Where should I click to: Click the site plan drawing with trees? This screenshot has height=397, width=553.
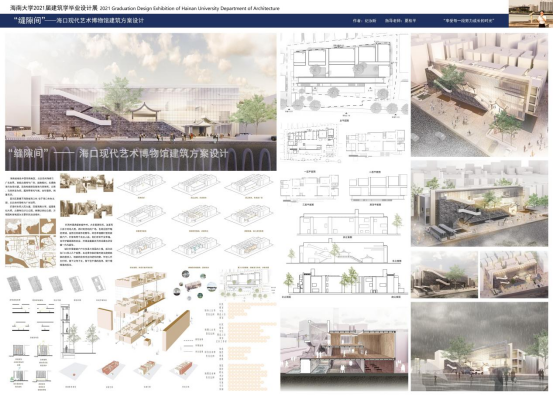[345, 73]
